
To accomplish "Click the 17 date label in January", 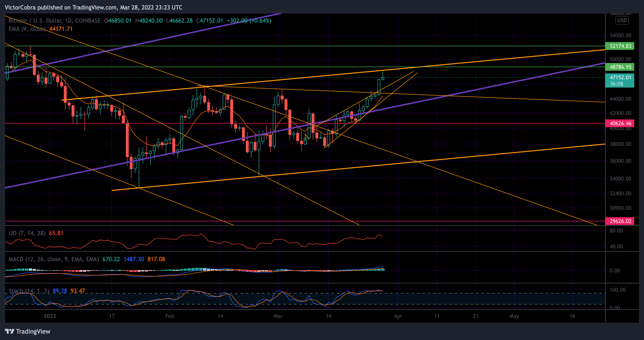I will (x=112, y=316).
